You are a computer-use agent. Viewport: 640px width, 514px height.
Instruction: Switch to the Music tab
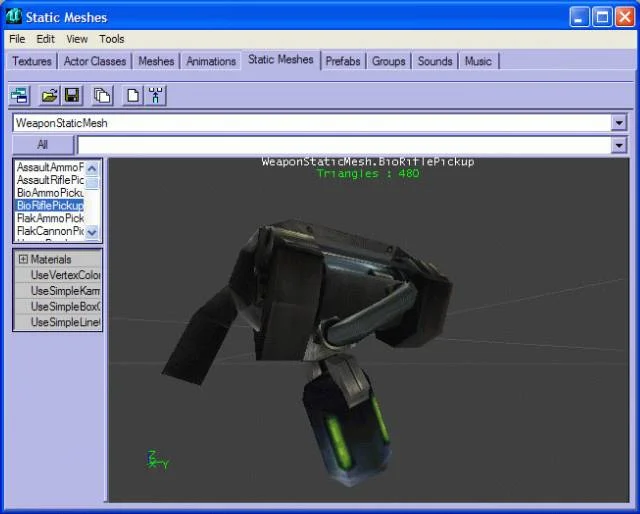(x=478, y=61)
